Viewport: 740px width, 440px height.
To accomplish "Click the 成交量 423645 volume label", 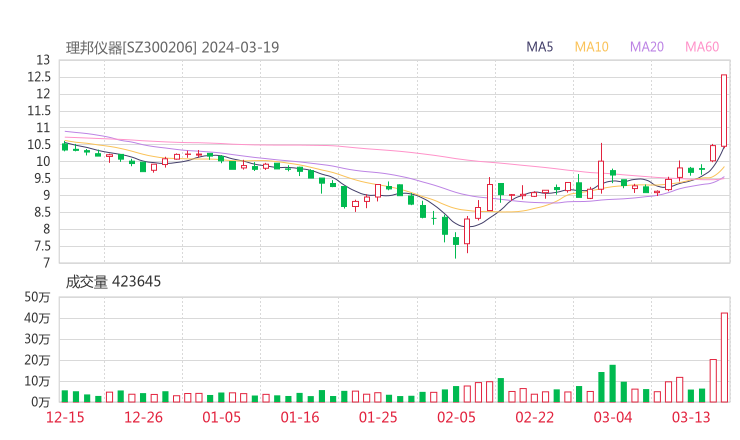I will point(113,281).
